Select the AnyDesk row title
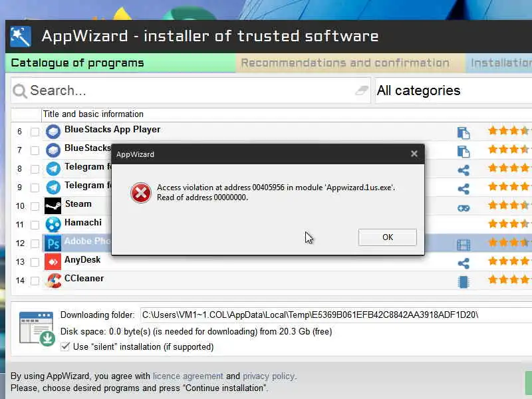Screen dimensions: 532x399 tap(82, 260)
